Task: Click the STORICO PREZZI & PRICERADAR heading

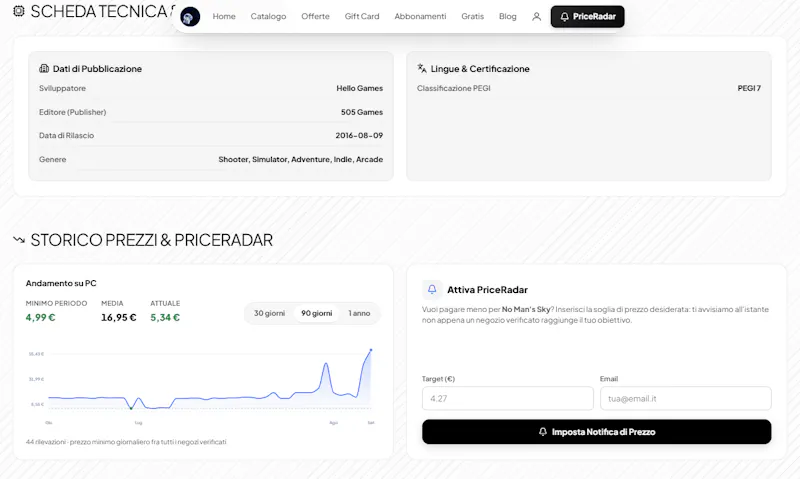Action: tap(152, 240)
